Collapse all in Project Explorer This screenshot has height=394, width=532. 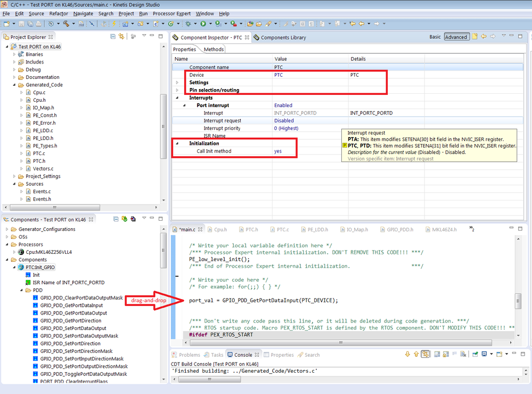(113, 36)
